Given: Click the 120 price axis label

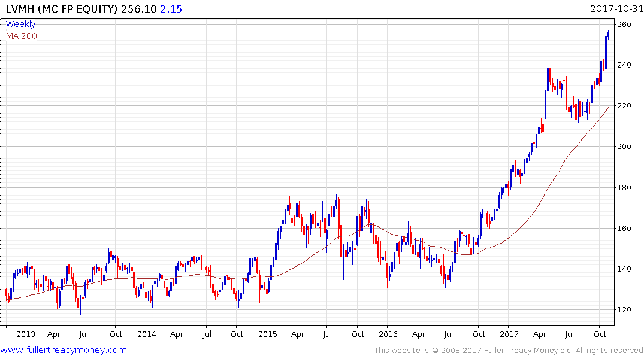Looking at the screenshot, I should coord(624,310).
